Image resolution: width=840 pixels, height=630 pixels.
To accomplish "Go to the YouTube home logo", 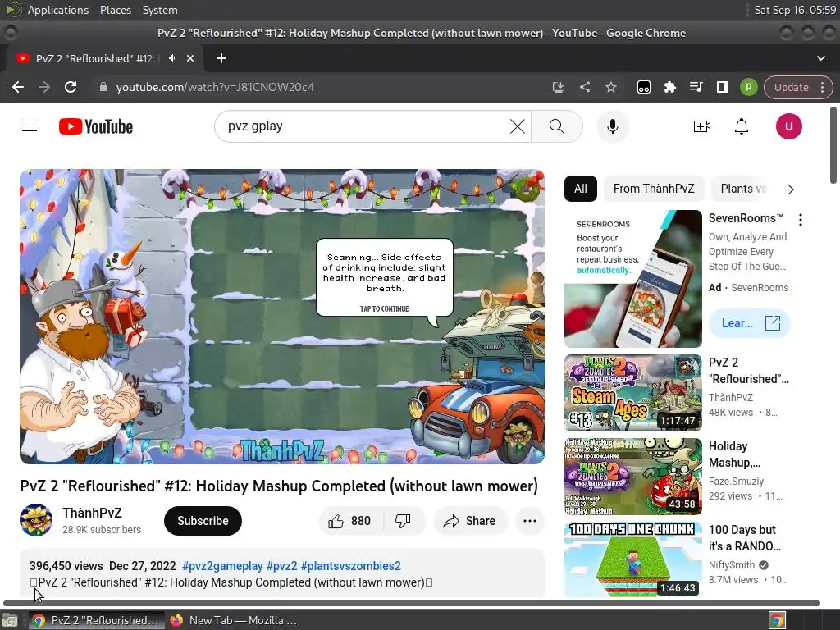I will [96, 126].
